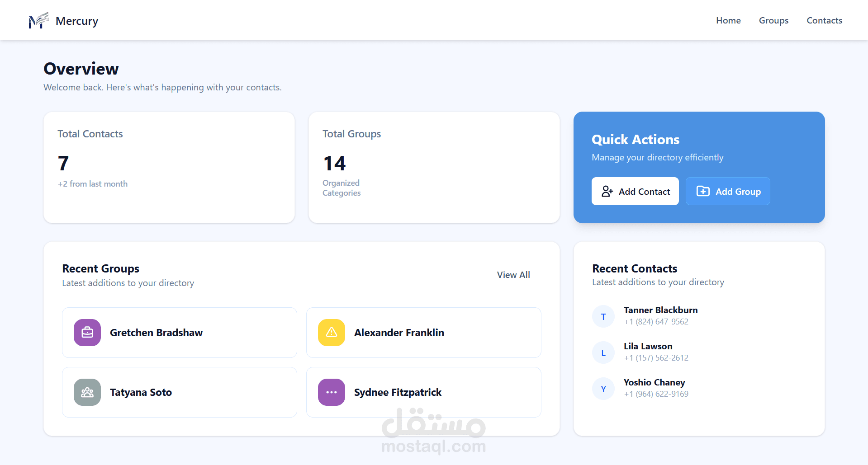Screen dimensions: 868x465
Task: Click the Overview page heading
Action: coord(81,69)
